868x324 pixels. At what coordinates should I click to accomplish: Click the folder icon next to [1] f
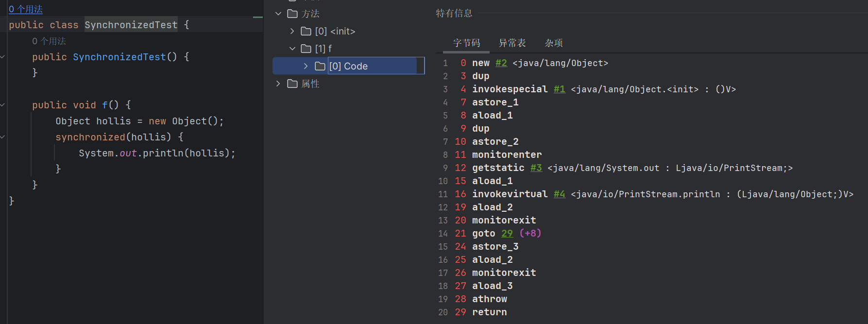coord(306,49)
